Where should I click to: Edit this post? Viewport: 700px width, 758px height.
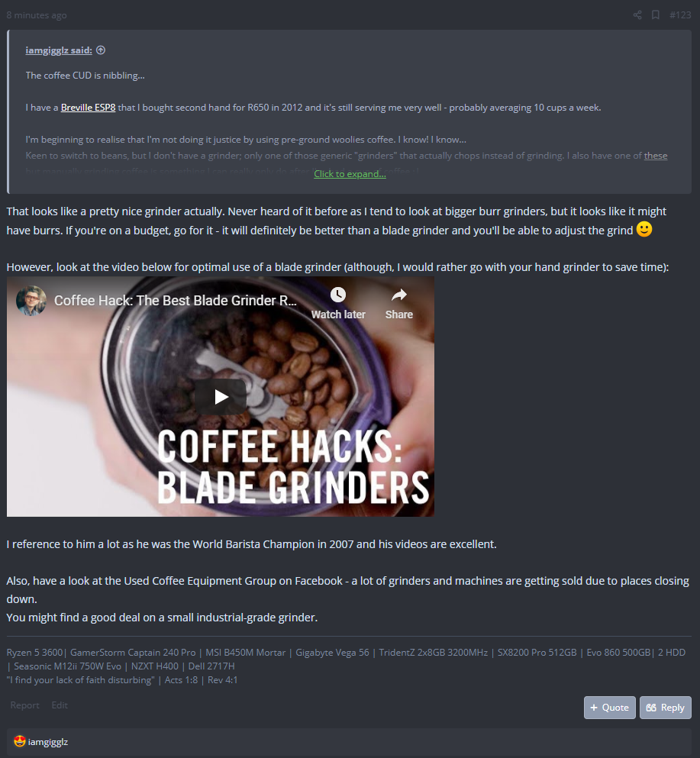pyautogui.click(x=60, y=705)
